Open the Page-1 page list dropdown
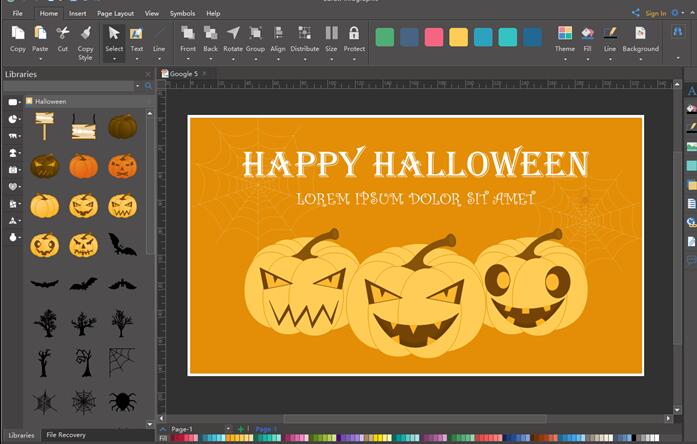 pyautogui.click(x=228, y=429)
